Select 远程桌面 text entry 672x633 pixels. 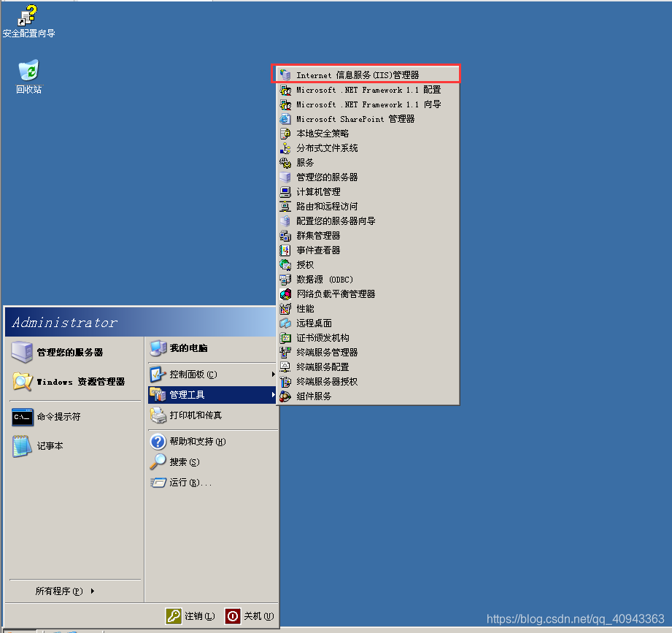314,323
